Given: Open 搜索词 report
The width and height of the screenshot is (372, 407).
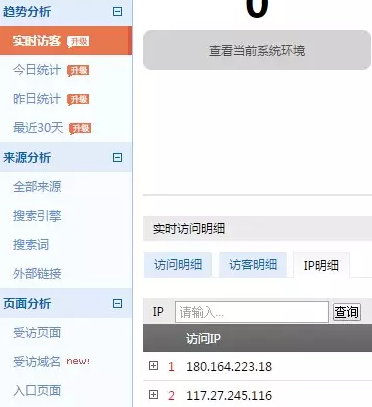Looking at the screenshot, I should 31,245.
